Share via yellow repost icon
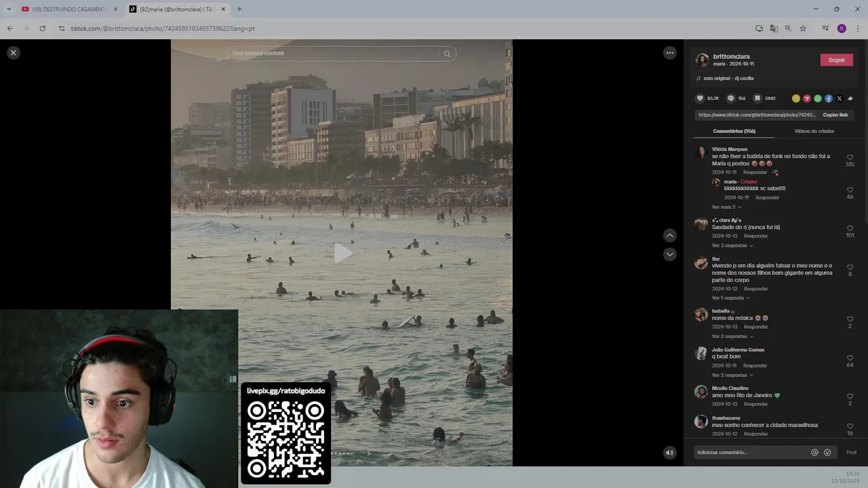This screenshot has height=488, width=868. [x=796, y=98]
